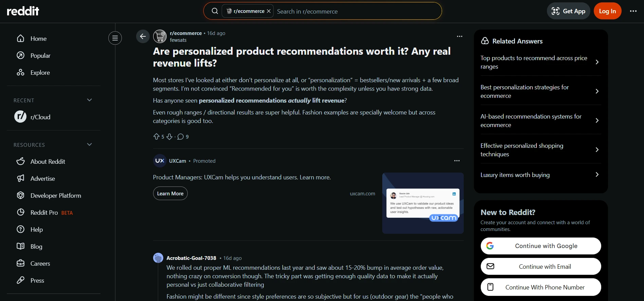Click the r/ecommerce community avatar
Viewport: 644px width, 301px height.
tap(160, 36)
